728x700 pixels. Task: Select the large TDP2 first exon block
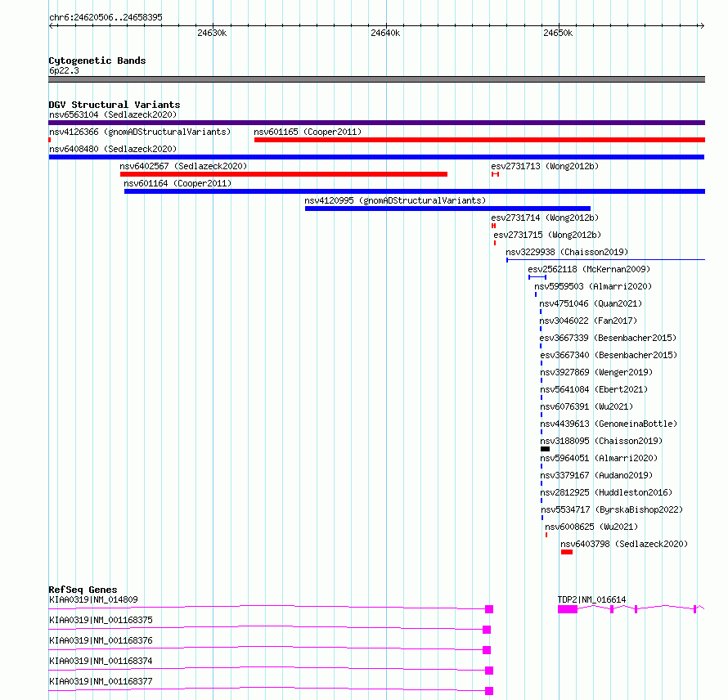[568, 609]
